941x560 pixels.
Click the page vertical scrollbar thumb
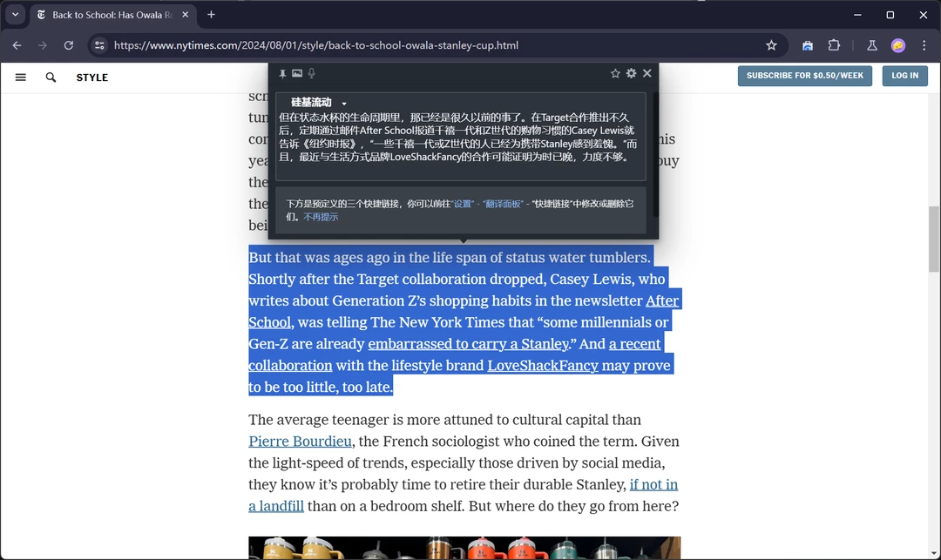pos(934,239)
